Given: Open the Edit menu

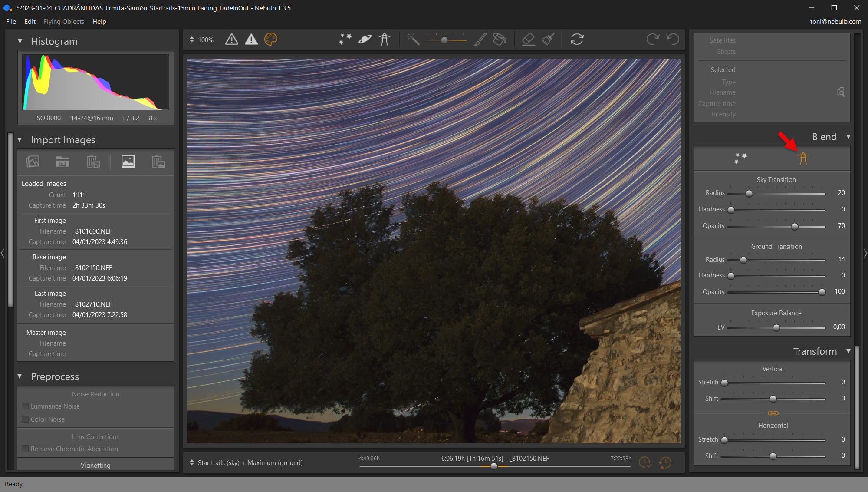Looking at the screenshot, I should [x=30, y=21].
